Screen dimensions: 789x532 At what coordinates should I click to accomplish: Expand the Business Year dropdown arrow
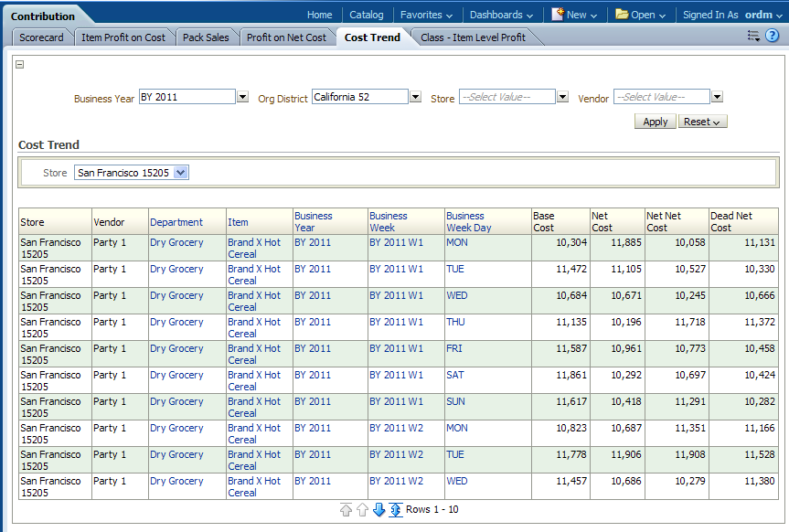[242, 97]
